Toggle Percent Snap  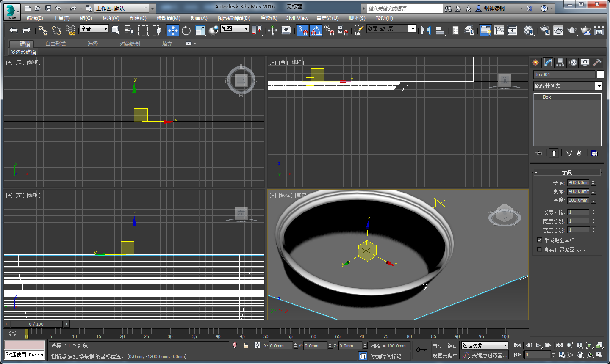tap(329, 30)
